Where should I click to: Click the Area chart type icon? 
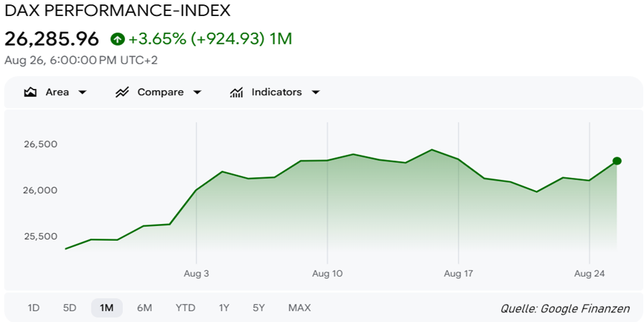30,92
